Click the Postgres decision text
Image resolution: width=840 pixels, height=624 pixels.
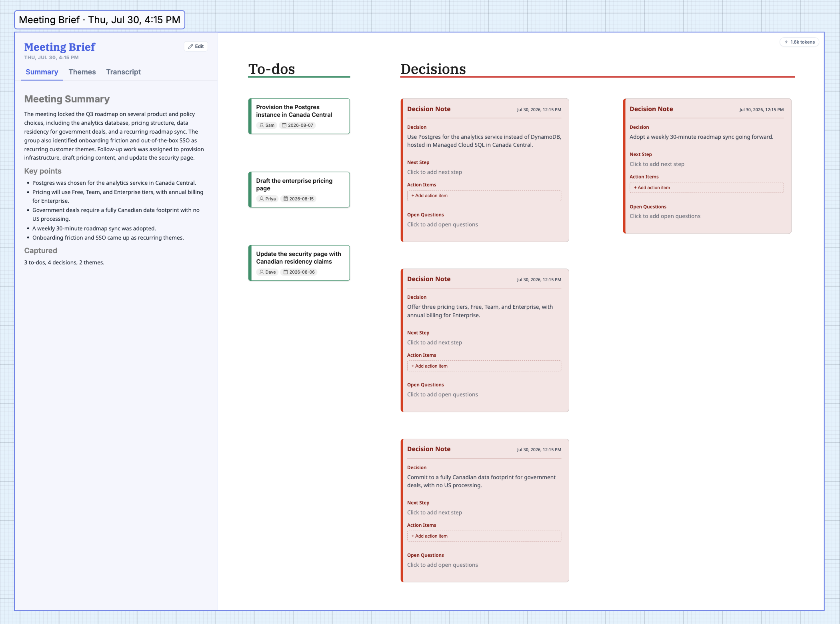click(x=484, y=141)
